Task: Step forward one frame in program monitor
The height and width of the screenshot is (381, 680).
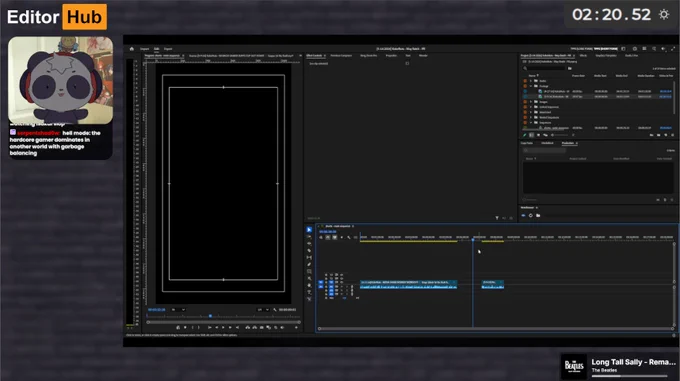Action: [x=230, y=328]
